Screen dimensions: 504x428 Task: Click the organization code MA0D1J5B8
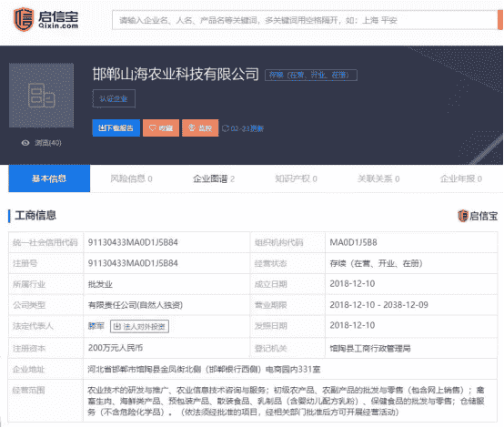pyautogui.click(x=353, y=242)
